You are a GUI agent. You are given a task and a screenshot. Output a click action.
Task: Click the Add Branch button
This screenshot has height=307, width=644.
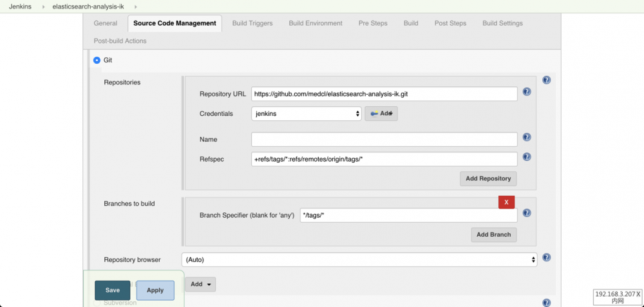[x=493, y=235]
